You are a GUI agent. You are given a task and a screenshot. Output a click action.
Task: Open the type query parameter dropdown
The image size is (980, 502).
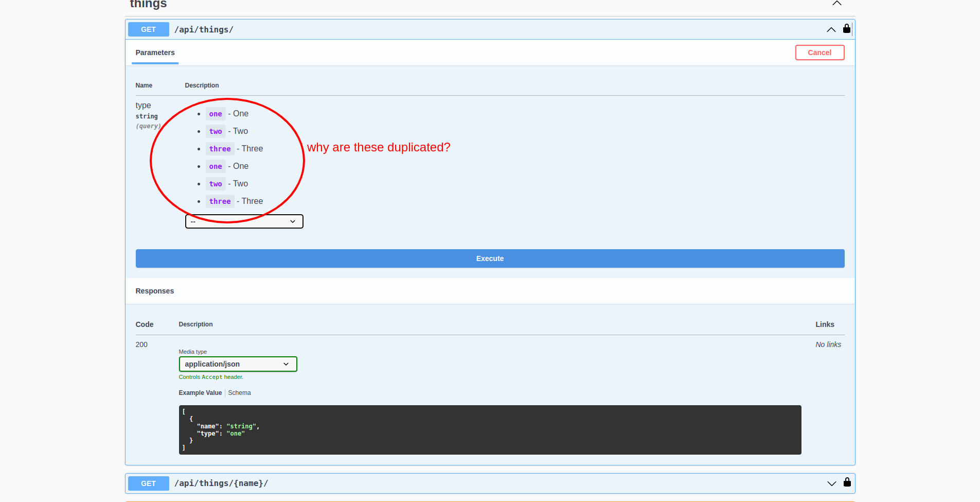(x=244, y=221)
